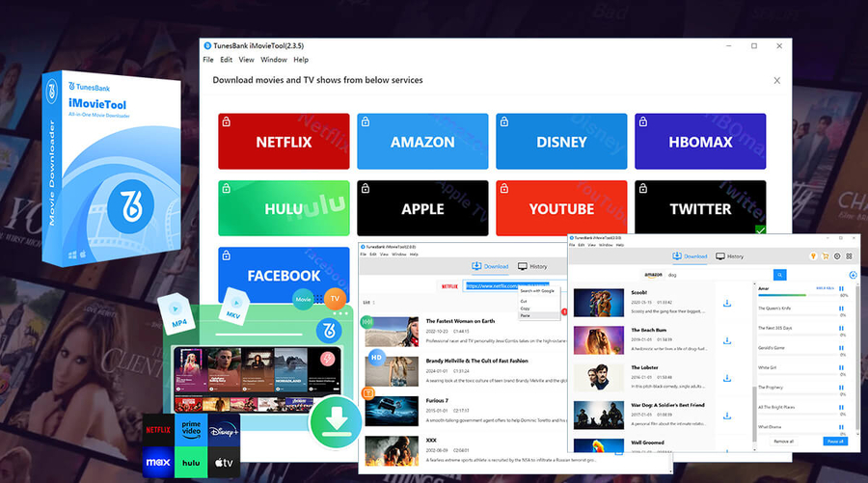
Task: Close the service selection panel
Action: [x=776, y=81]
